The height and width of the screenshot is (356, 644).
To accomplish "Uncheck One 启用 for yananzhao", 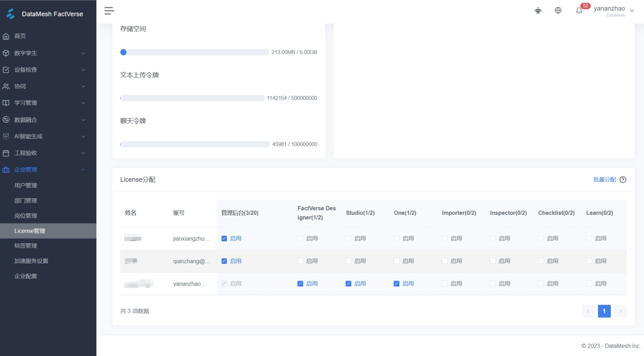I will coord(396,284).
